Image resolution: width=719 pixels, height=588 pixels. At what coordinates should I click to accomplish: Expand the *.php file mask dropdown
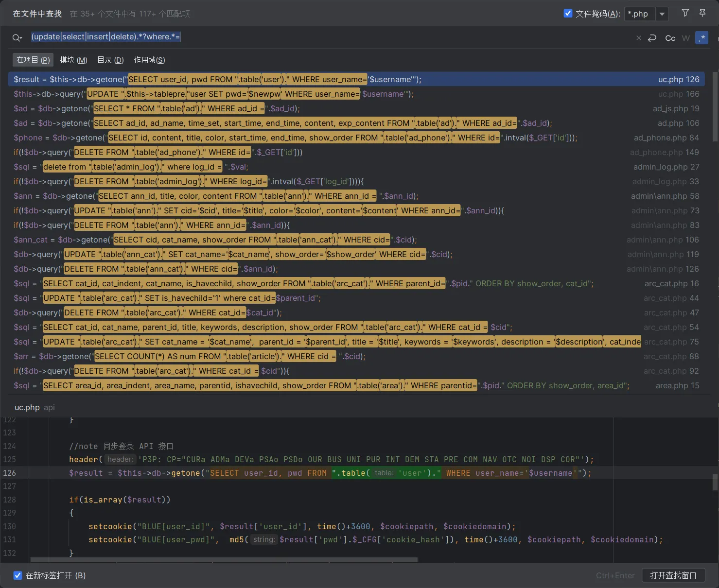[x=662, y=14]
